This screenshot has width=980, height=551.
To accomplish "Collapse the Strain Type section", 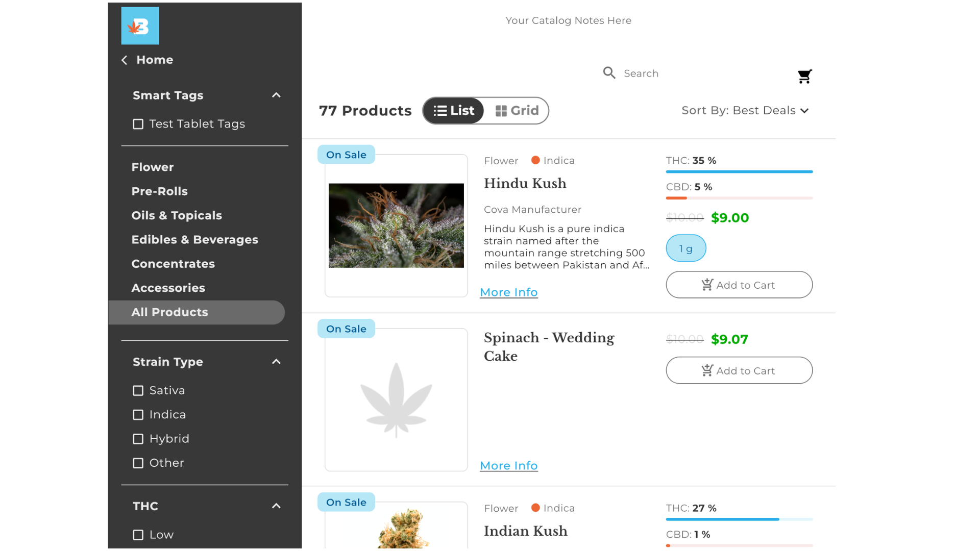I will click(x=276, y=362).
